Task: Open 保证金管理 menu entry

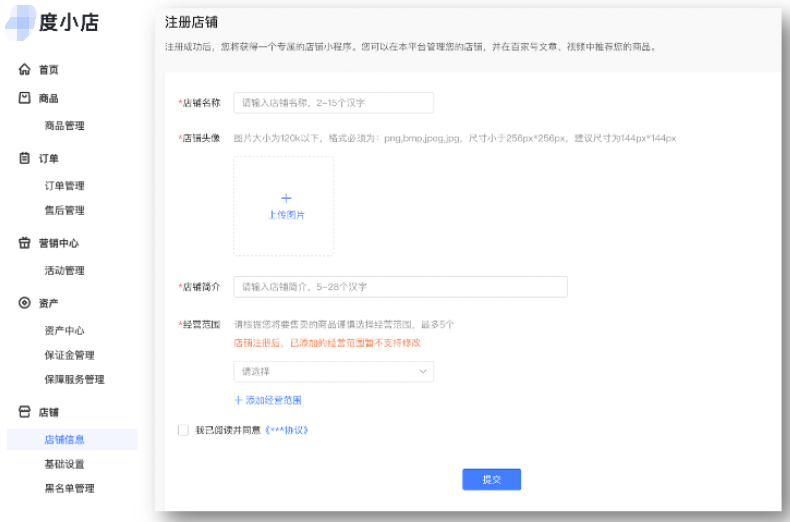Action: tap(69, 355)
